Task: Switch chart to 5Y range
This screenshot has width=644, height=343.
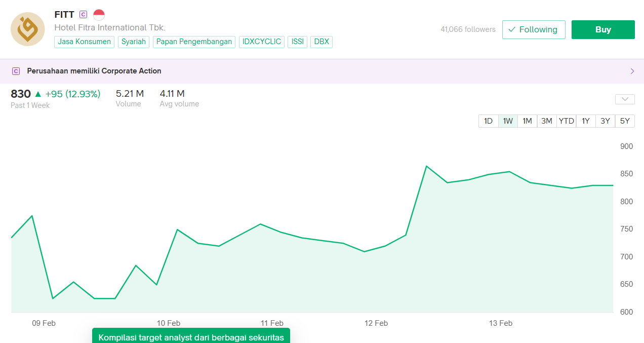Action: pos(625,121)
